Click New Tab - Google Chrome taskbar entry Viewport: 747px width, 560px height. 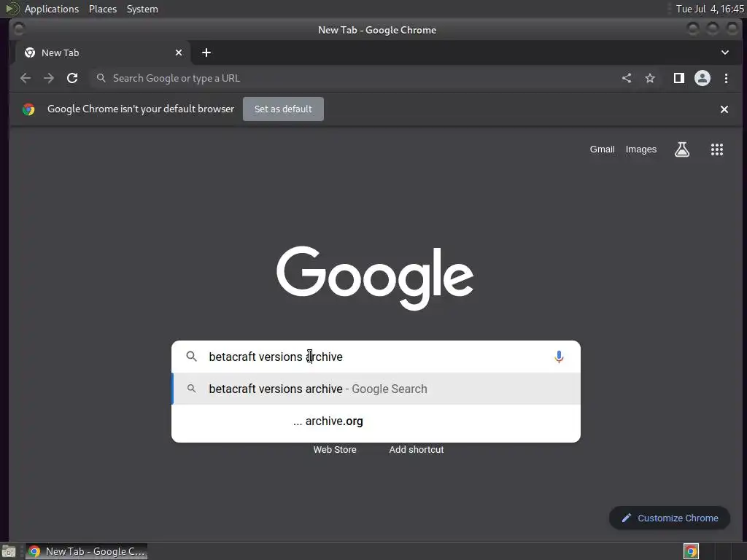click(x=86, y=551)
